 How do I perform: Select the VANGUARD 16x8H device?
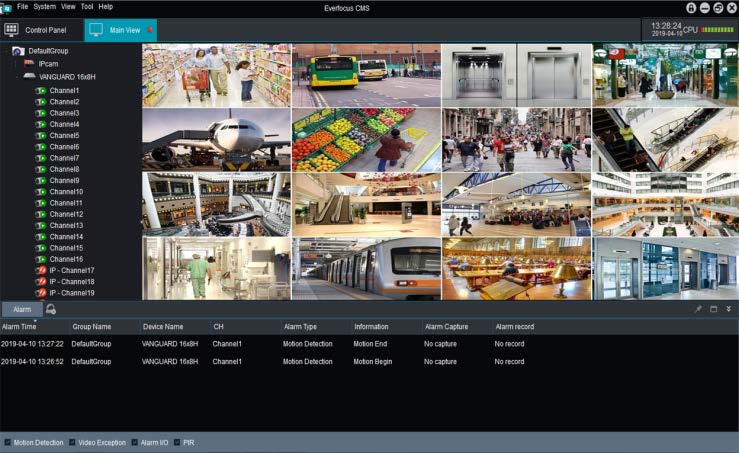[67, 77]
